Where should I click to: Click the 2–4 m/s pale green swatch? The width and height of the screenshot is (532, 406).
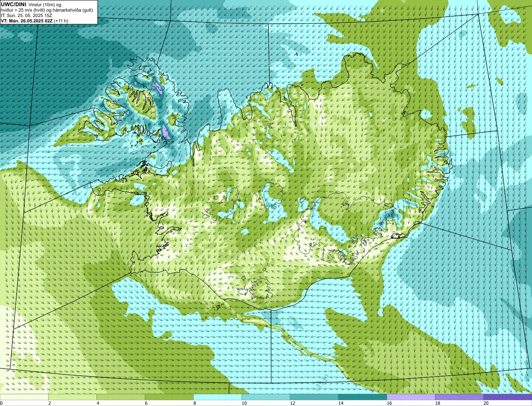pyautogui.click(x=73, y=397)
